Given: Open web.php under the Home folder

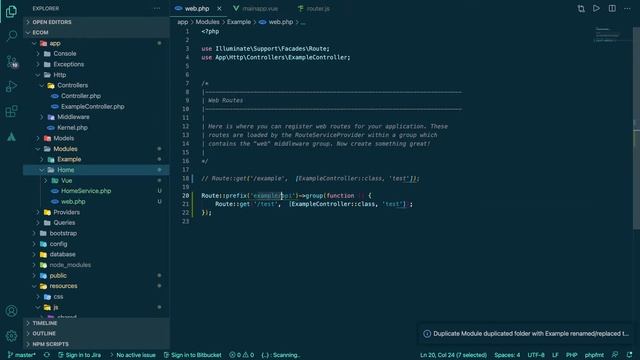Looking at the screenshot, I should pos(96,202).
